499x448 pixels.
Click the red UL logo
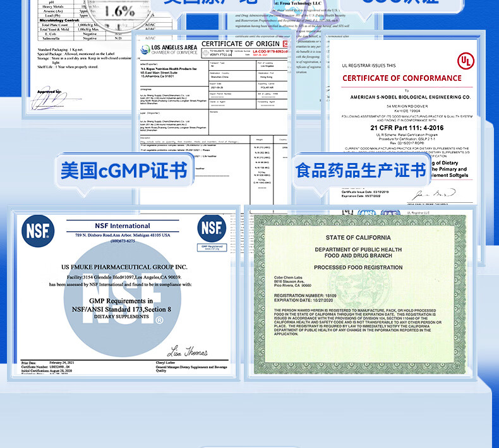466,61
